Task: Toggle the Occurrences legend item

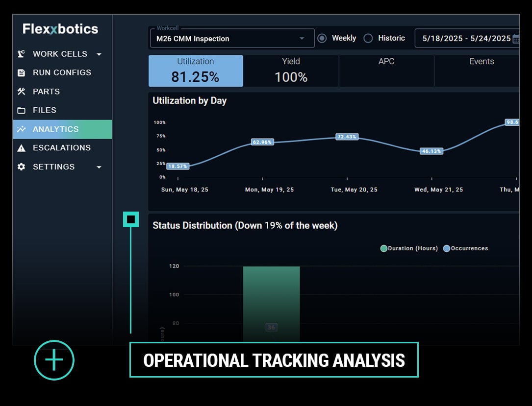Action: 465,248
